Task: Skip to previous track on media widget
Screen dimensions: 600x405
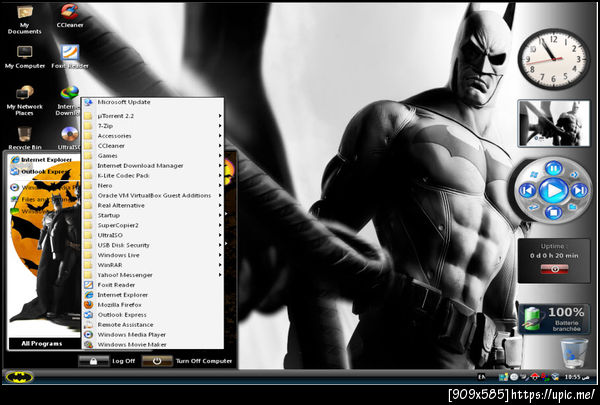Action: [x=527, y=190]
